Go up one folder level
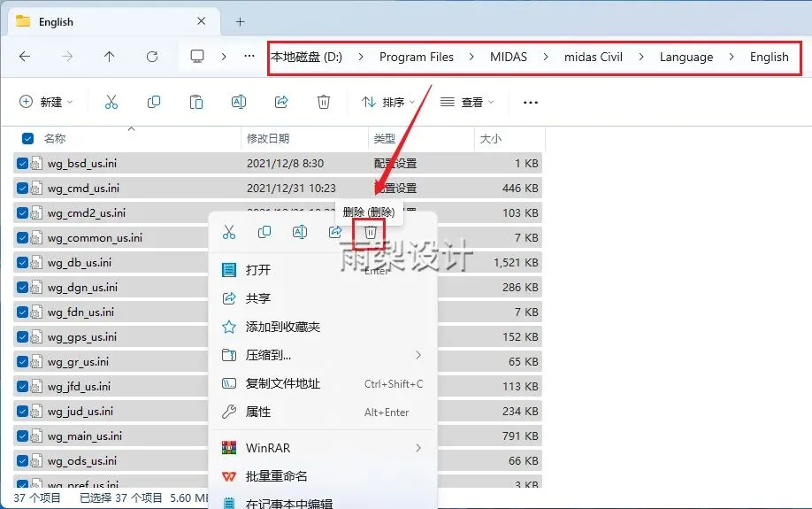 (110, 57)
